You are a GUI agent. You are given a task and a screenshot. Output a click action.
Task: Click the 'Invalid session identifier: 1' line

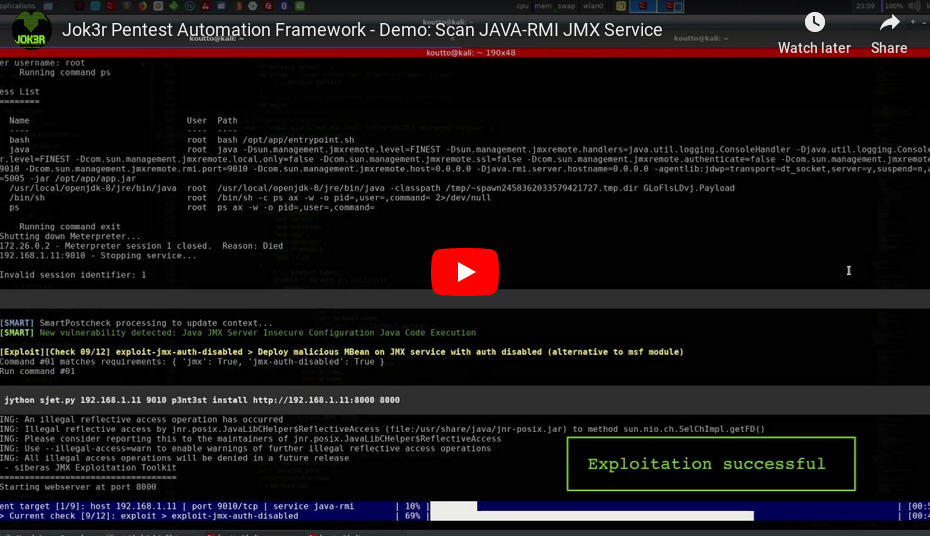tap(73, 275)
